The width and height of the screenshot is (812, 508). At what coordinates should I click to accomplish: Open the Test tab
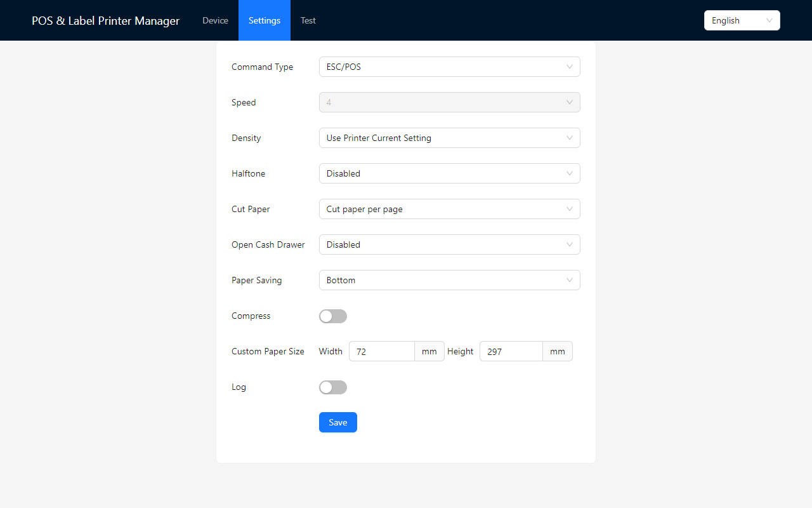pos(308,20)
